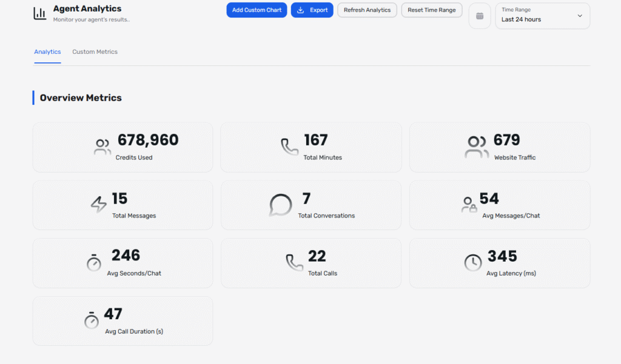Switch to the Custom Metrics tab
The image size is (621, 364).
(x=95, y=52)
